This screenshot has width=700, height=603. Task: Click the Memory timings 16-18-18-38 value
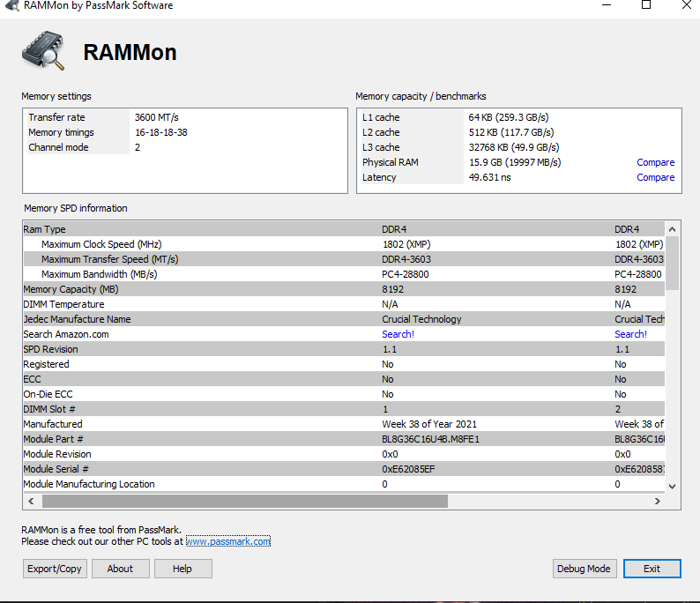click(x=161, y=132)
